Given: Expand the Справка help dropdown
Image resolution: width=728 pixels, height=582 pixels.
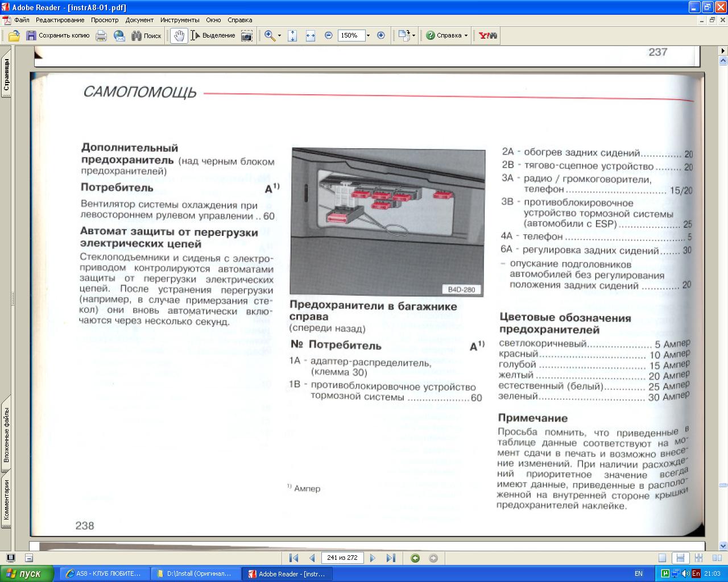Looking at the screenshot, I should [x=466, y=36].
